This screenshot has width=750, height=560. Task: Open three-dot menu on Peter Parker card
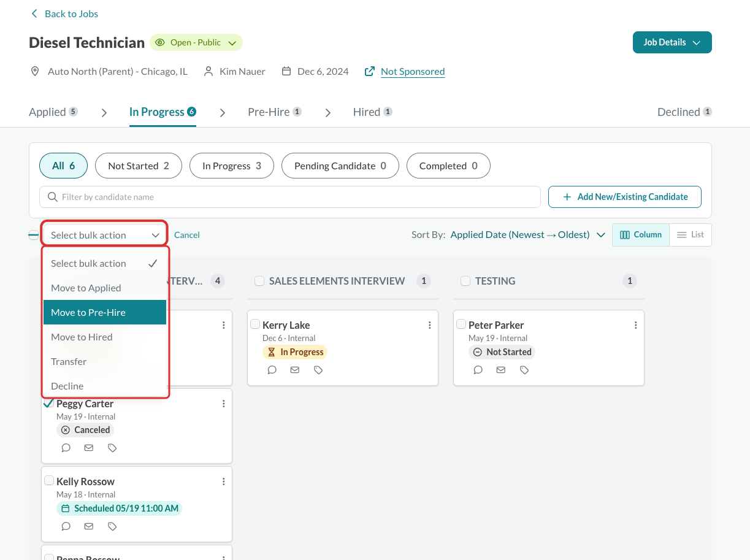636,325
